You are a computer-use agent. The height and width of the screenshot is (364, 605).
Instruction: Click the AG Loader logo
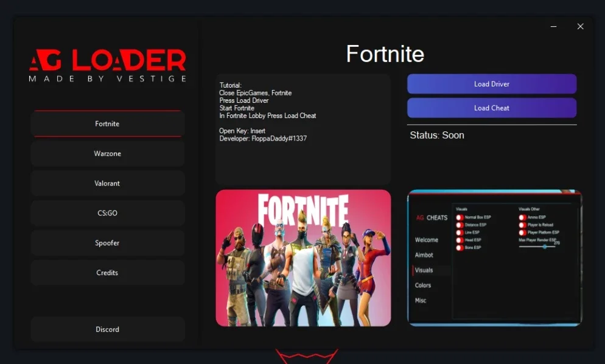[x=108, y=65]
